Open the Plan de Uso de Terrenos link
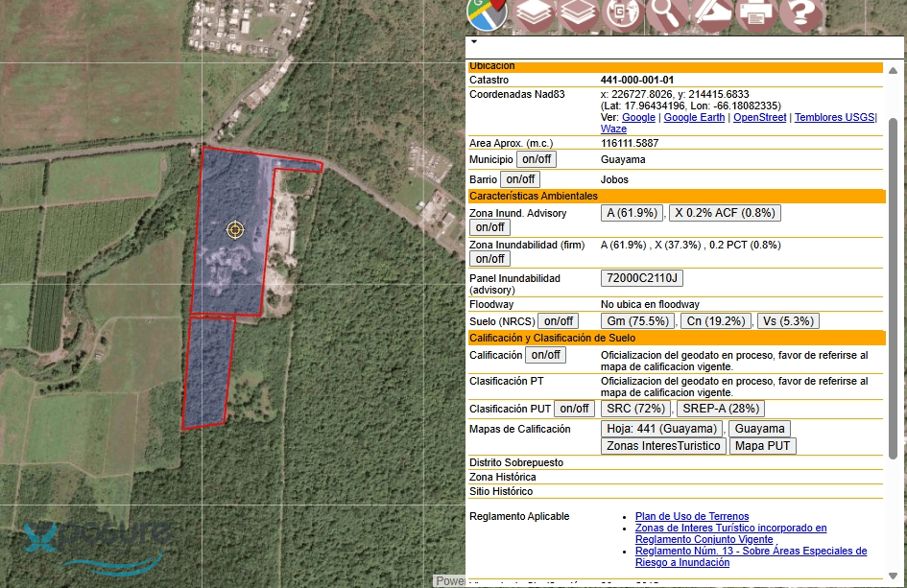This screenshot has width=907, height=588. pyautogui.click(x=691, y=516)
